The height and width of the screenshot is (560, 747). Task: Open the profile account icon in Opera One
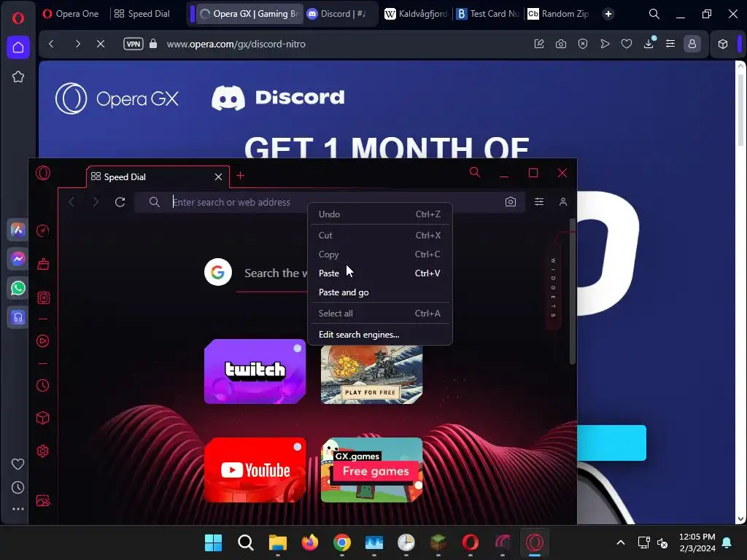[x=692, y=44]
